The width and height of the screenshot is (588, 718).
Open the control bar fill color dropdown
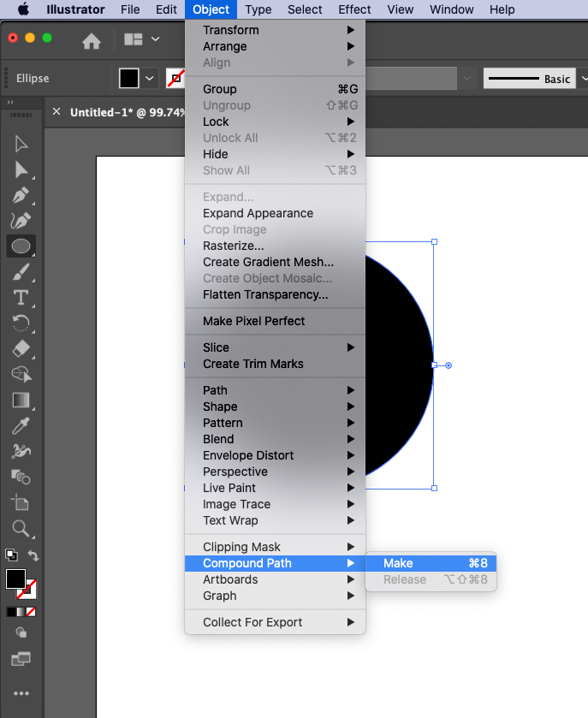[149, 78]
